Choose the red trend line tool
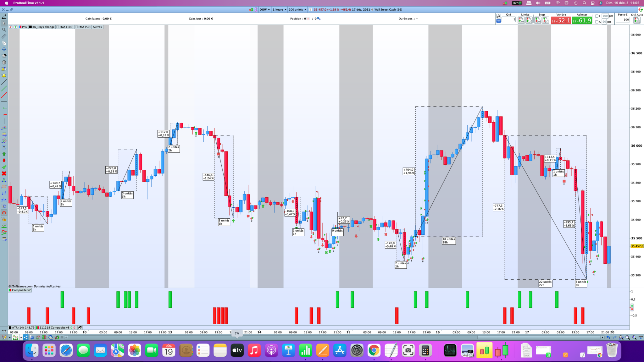 [4, 95]
